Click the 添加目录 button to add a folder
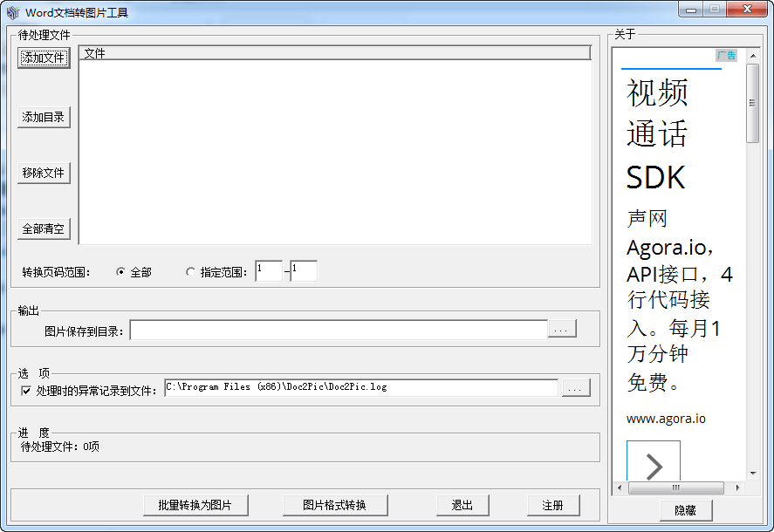The width and height of the screenshot is (774, 532). tap(43, 117)
